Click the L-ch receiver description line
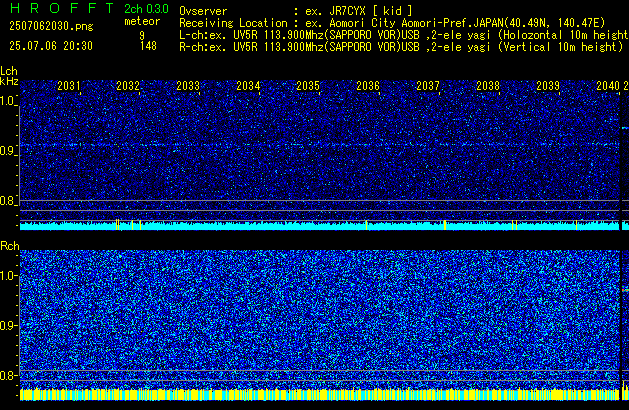Viewport: 629px width, 410px height. 404,35
